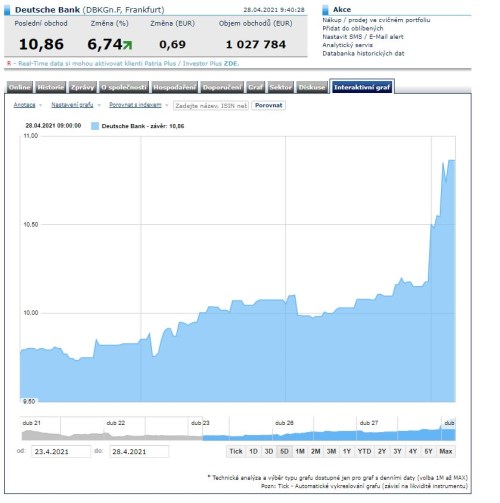Click the 'od' start date field
This screenshot has height=503, width=500.
[x=61, y=452]
